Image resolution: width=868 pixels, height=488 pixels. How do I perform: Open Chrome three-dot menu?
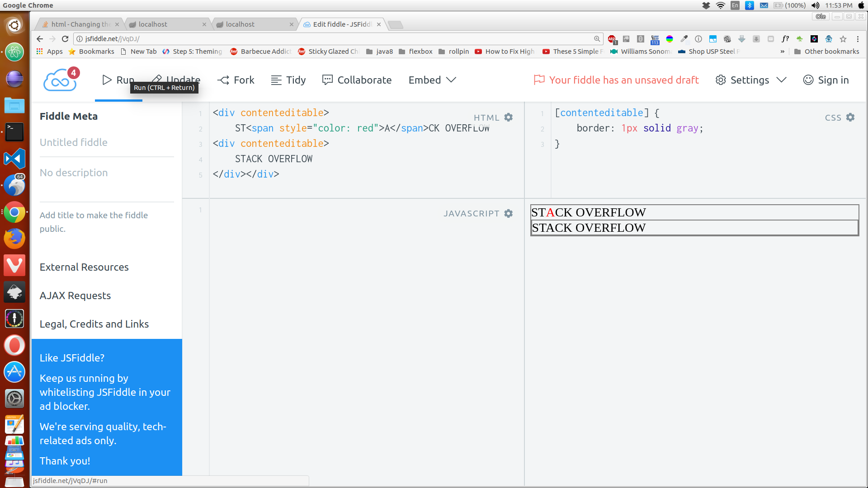point(858,39)
